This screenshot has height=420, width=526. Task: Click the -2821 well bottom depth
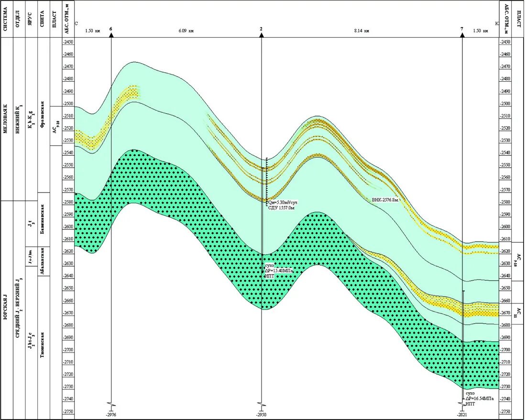pyautogui.click(x=462, y=415)
